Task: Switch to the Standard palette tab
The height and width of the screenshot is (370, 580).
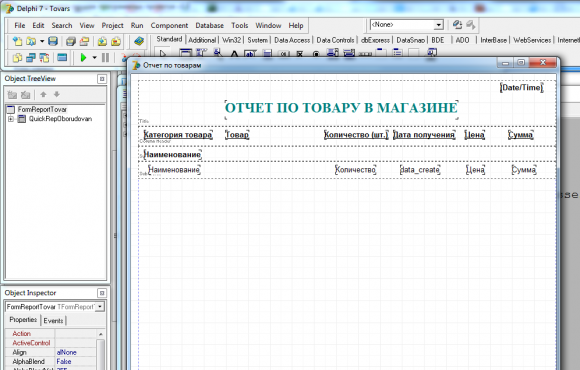Action: [169, 39]
